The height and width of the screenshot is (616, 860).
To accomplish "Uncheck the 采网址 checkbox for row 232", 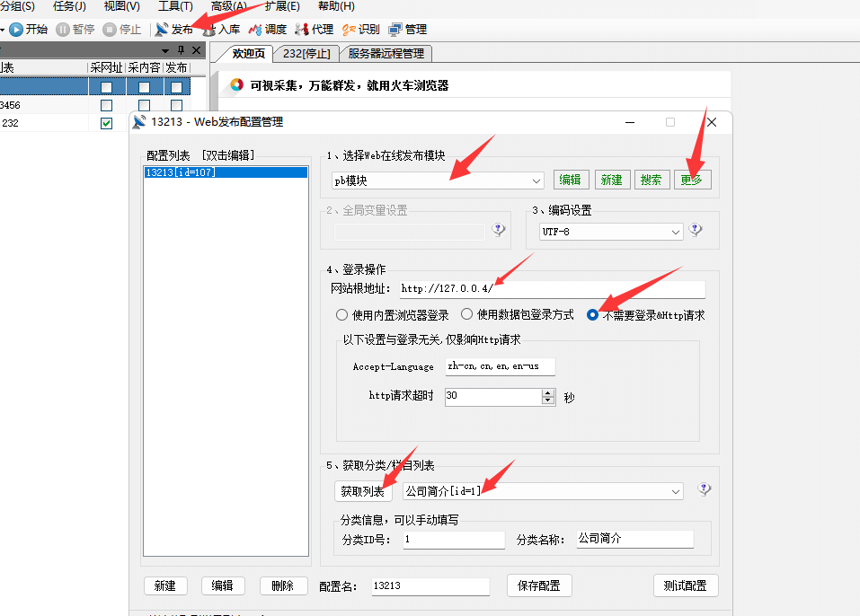I will (x=106, y=123).
